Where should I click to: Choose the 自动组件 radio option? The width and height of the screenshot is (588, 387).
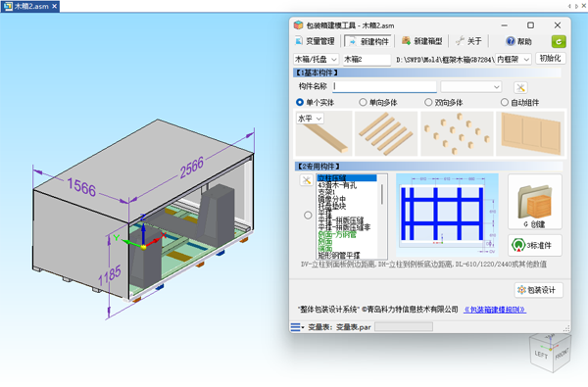click(520, 102)
